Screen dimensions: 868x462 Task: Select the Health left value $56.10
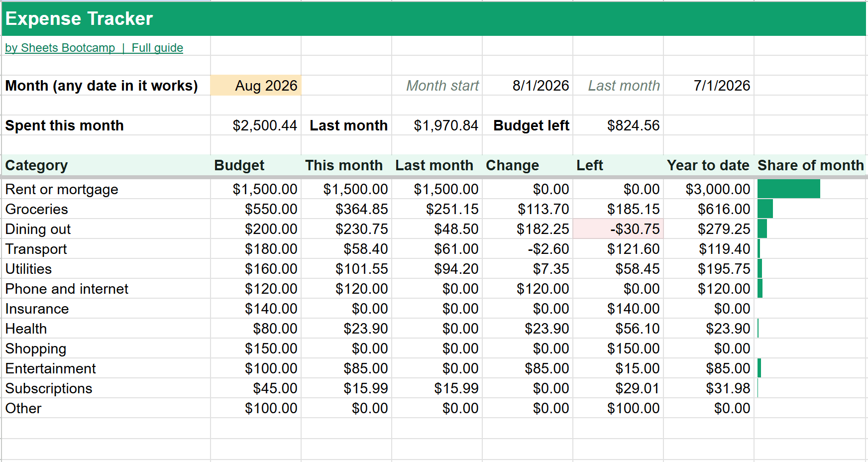tap(618, 329)
